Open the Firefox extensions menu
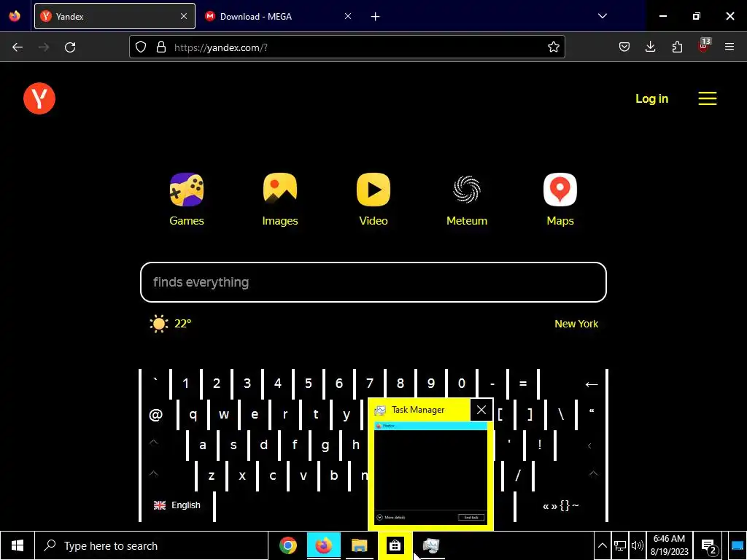The width and height of the screenshot is (747, 560). (677, 47)
